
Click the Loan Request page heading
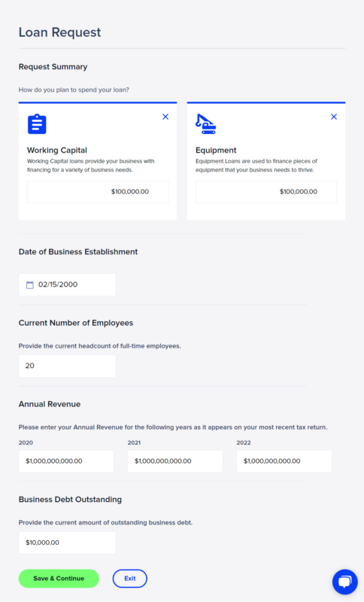pos(60,32)
